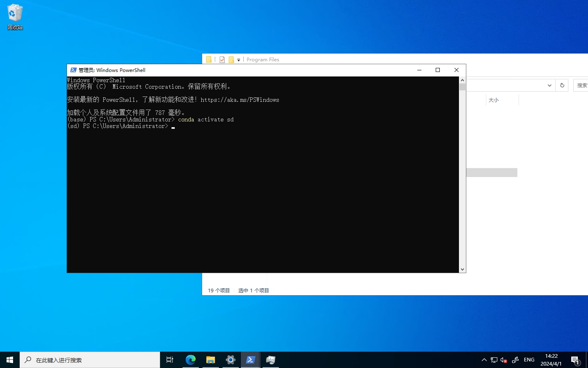Viewport: 588px width, 368px height.
Task: Open the Recycle Bin desktop icon
Action: pyautogui.click(x=15, y=16)
